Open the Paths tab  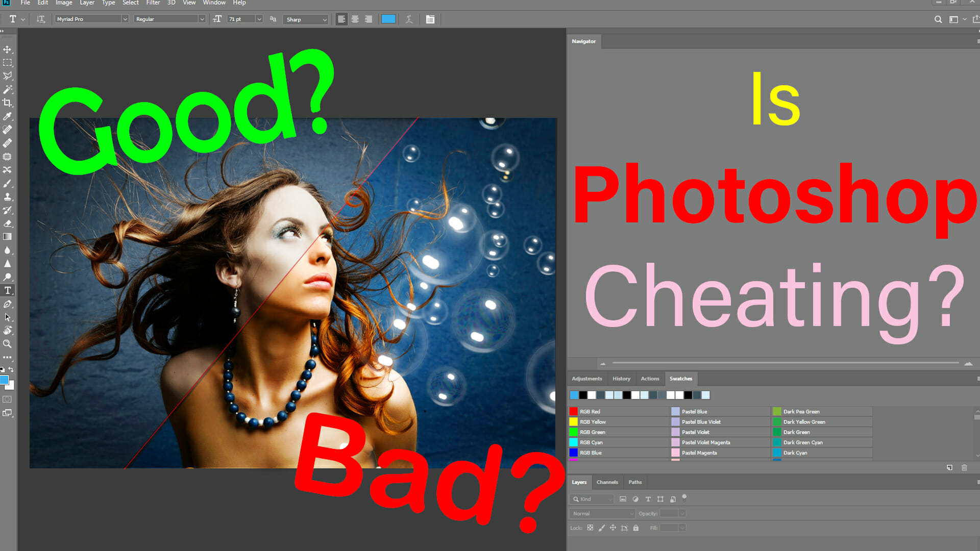635,482
